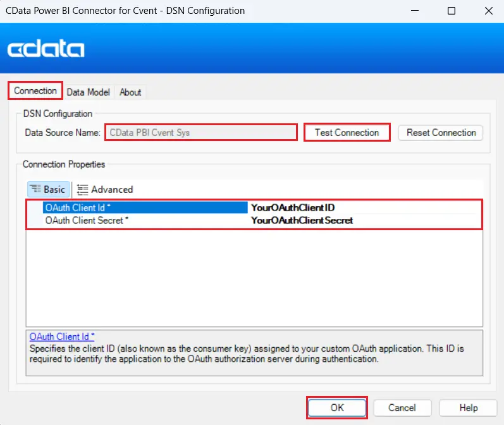The width and height of the screenshot is (504, 425).
Task: Cancel the DSN configuration
Action: (x=402, y=408)
